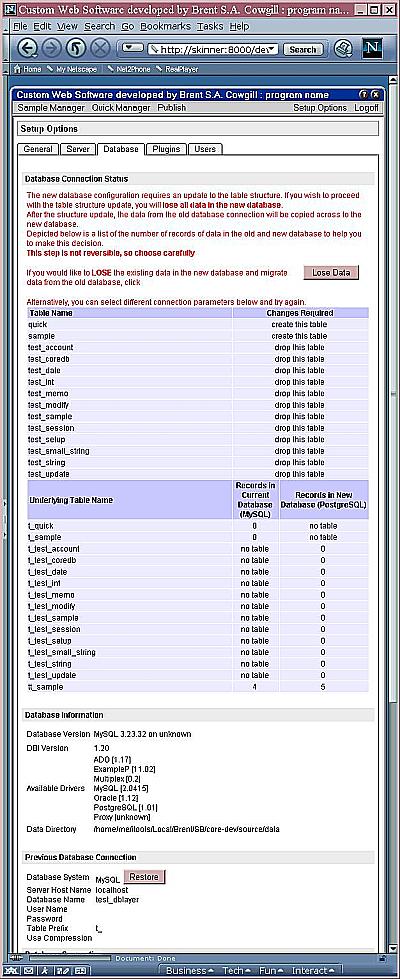Image resolution: width=400 pixels, height=979 pixels.
Task: Open the View menu
Action: tap(67, 26)
